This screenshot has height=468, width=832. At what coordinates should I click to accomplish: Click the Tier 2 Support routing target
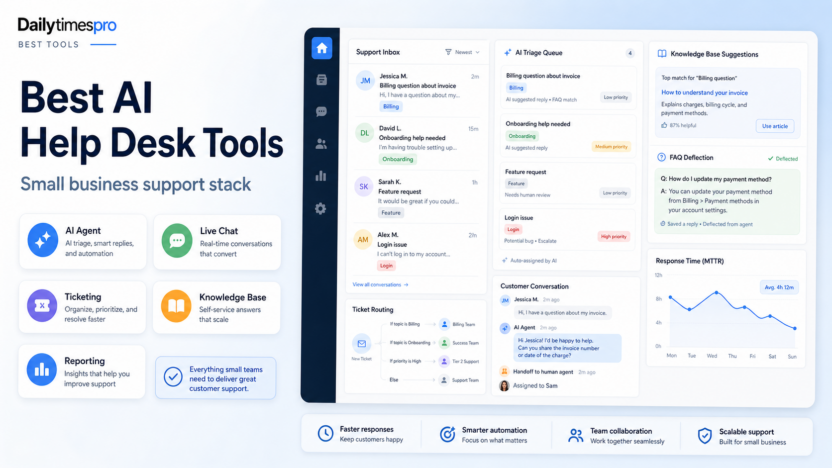point(460,361)
